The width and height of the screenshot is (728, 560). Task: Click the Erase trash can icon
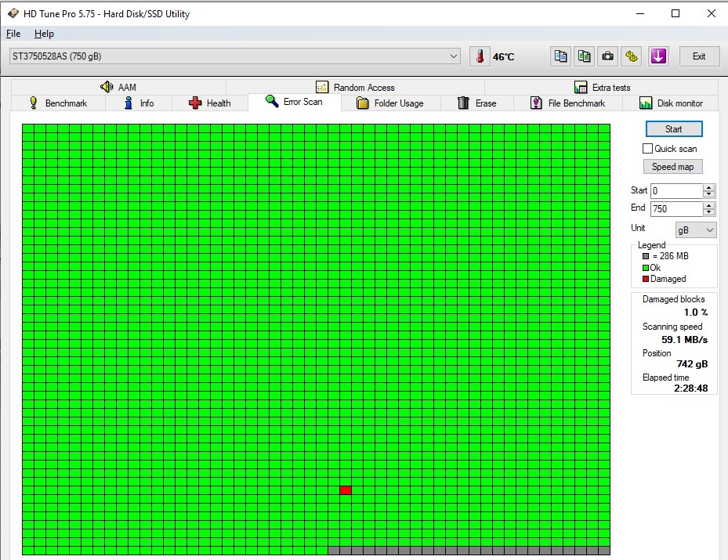coord(463,103)
